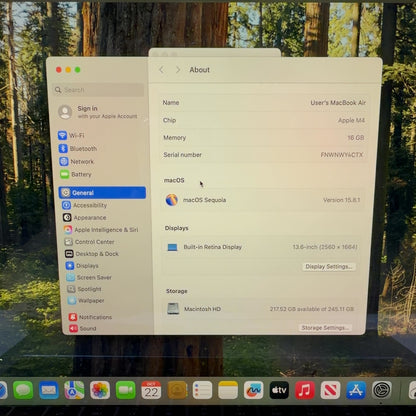The width and height of the screenshot is (416, 416).
Task: Select Notifications in the sidebar
Action: [90, 317]
